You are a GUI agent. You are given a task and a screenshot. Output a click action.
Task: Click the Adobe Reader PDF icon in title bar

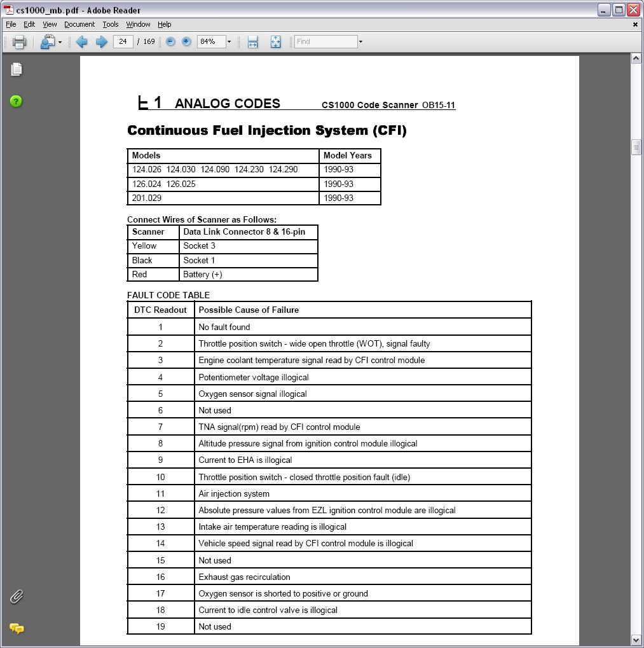point(9,10)
